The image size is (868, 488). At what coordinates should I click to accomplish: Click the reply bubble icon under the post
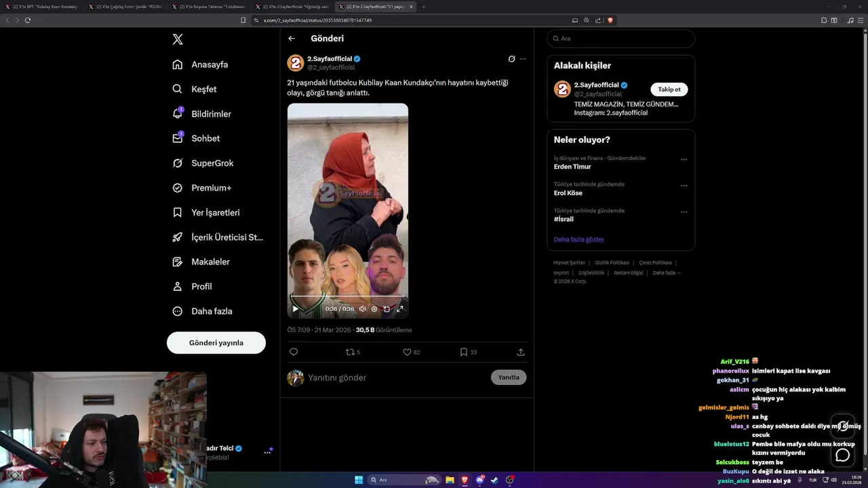(294, 352)
